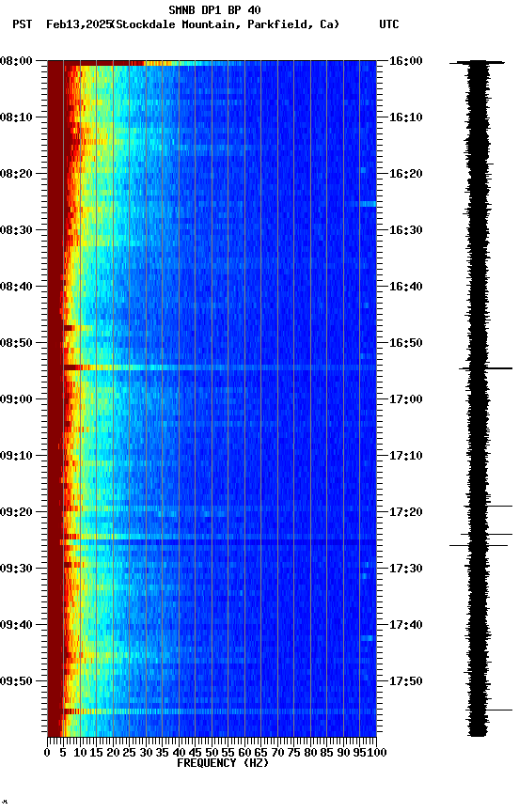Viewport: 519px width, 812px height.
Task: Click the high-frequency spot near 16:25 UTC
Action: (369, 204)
